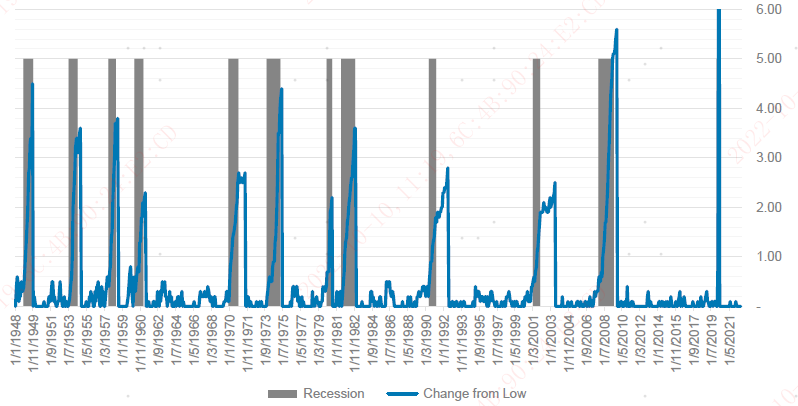Click the gray Recession legend swatch
This screenshot has height=406, width=798.
pyautogui.click(x=286, y=394)
